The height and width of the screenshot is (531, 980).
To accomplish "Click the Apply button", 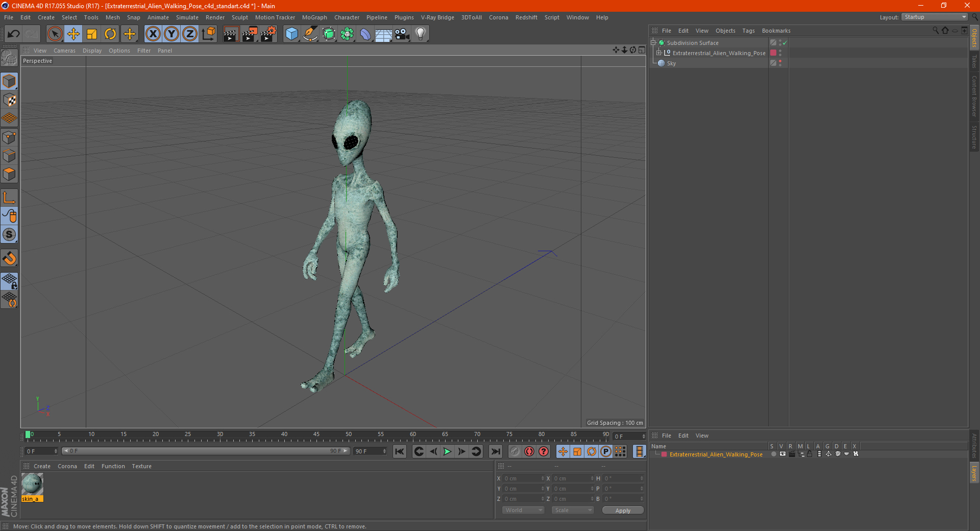I will [x=623, y=511].
